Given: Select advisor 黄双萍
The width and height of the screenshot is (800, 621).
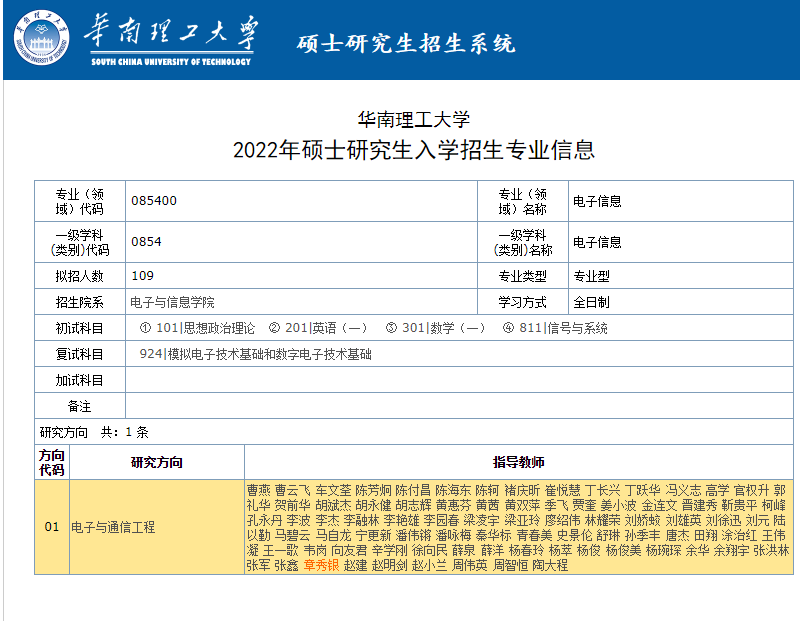Looking at the screenshot, I should (522, 505).
